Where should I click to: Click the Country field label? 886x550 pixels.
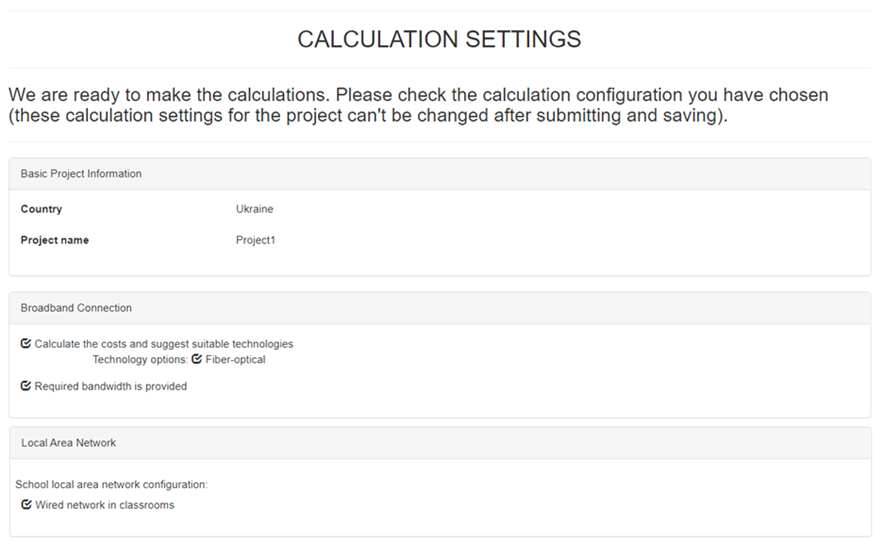[x=41, y=209]
